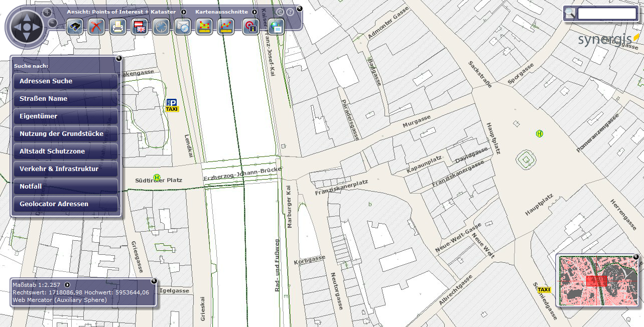Expand the Kartenausschnitte arrow menu
The width and height of the screenshot is (644, 327).
click(x=254, y=12)
